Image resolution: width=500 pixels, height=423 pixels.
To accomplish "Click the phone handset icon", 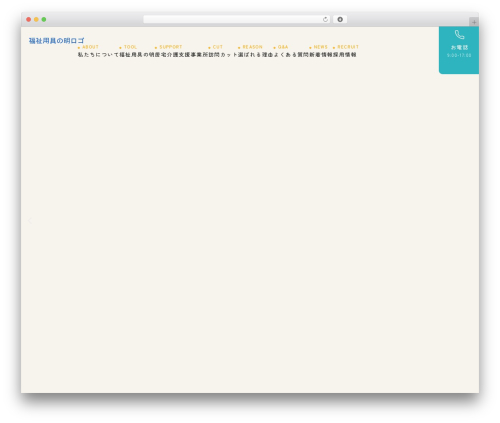I will [459, 35].
